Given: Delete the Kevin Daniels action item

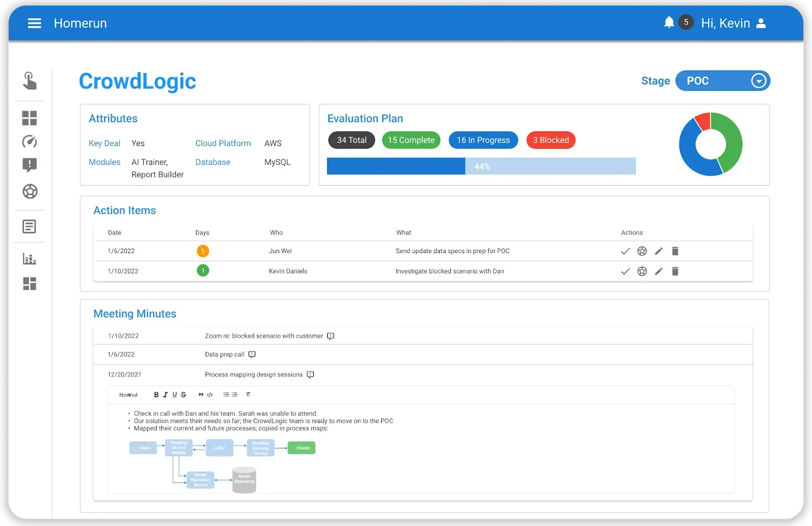Looking at the screenshot, I should [675, 271].
